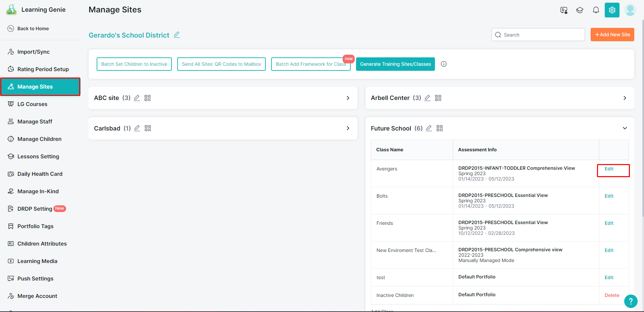Edit Gerardo's School District name pencil

click(x=177, y=35)
